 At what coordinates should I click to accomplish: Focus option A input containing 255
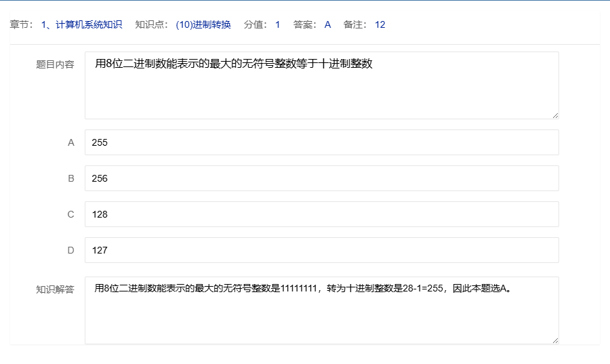tap(321, 143)
